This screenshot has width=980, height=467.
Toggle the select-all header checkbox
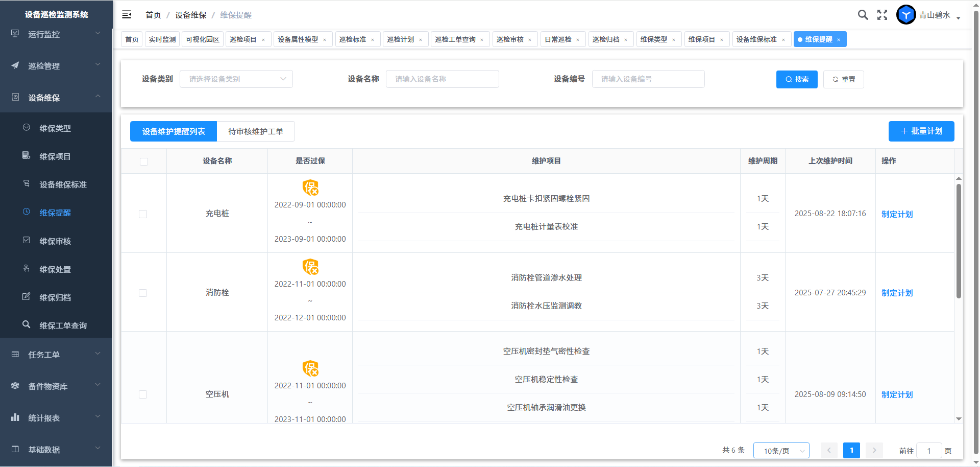point(144,161)
